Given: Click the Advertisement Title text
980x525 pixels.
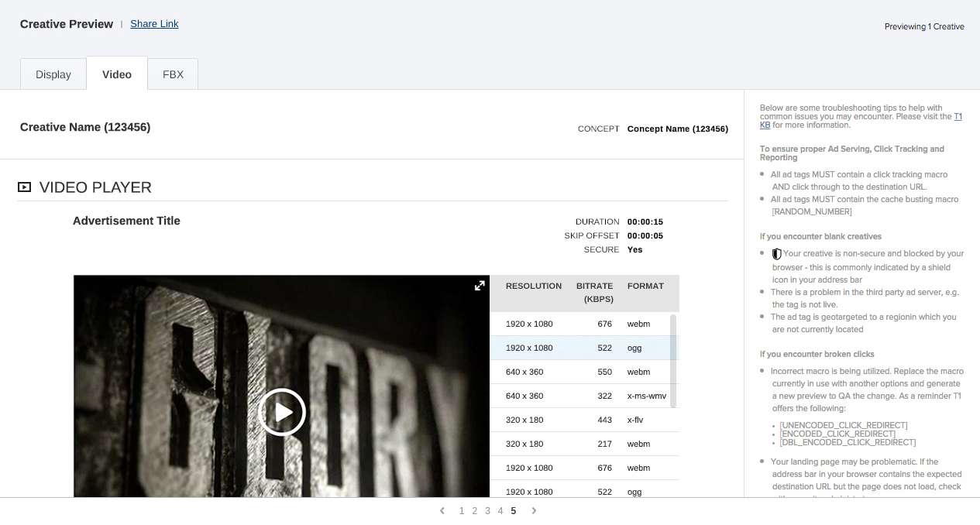Looking at the screenshot, I should pyautogui.click(x=126, y=221).
